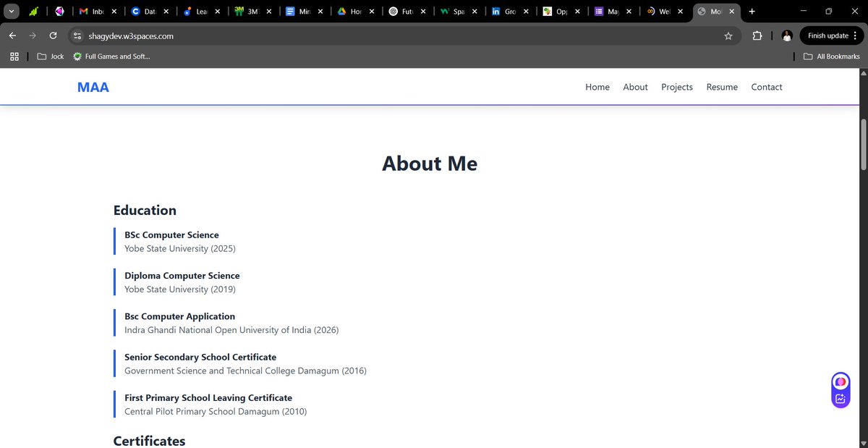This screenshot has width=868, height=448.
Task: Navigate to Contact in site menu
Action: pyautogui.click(x=767, y=87)
